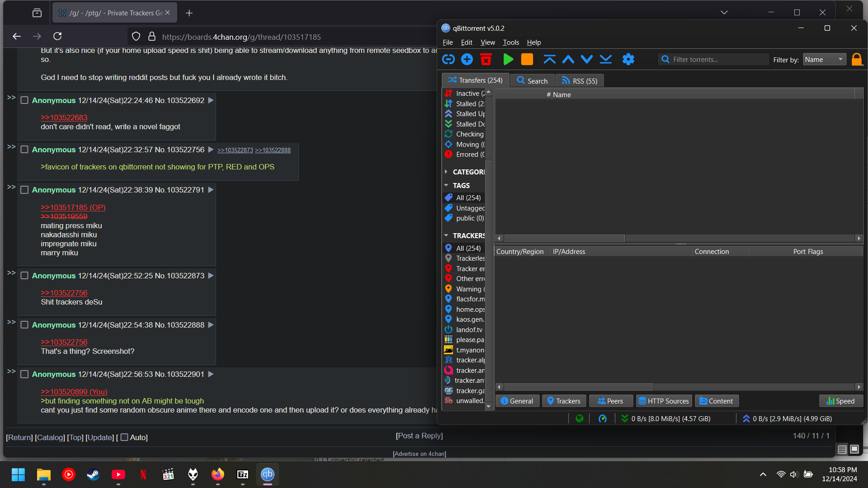868x488 pixels.
Task: Enable the Auto update checkbox
Action: pos(124,437)
